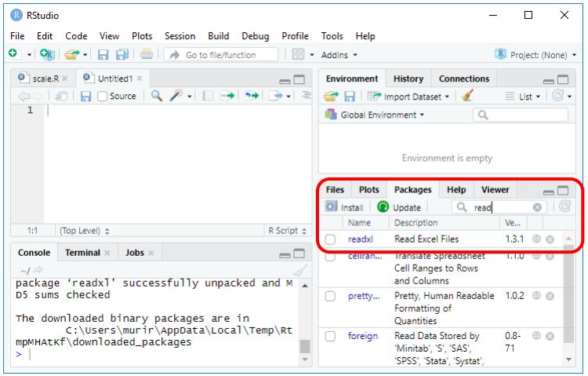
Task: Click the Update packages button
Action: pyautogui.click(x=398, y=207)
